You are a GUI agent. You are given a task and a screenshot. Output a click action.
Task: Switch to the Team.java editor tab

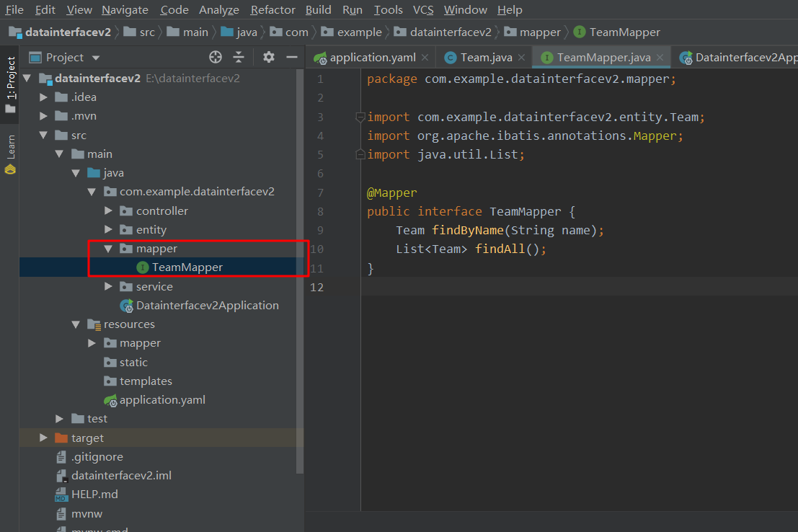(485, 58)
